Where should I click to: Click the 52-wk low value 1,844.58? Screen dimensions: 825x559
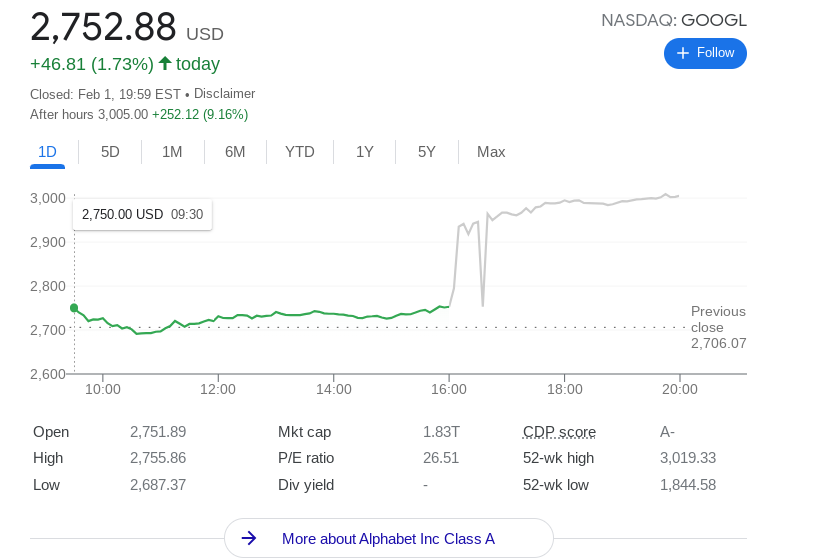pyautogui.click(x=688, y=485)
